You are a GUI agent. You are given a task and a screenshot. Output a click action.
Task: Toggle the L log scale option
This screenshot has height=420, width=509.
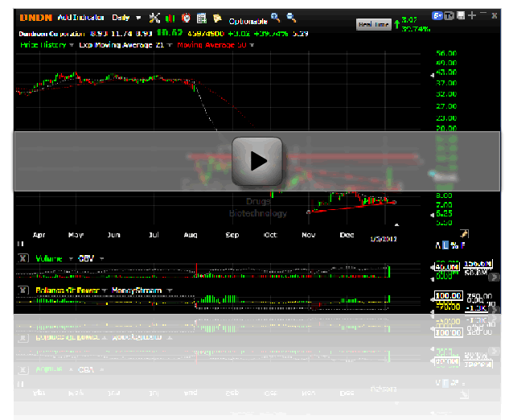coord(445,245)
